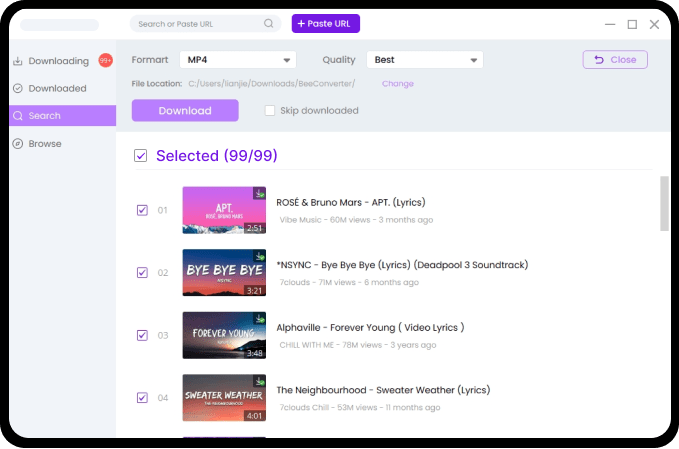Click the Close button in options panel
This screenshot has height=449, width=679.
(615, 60)
